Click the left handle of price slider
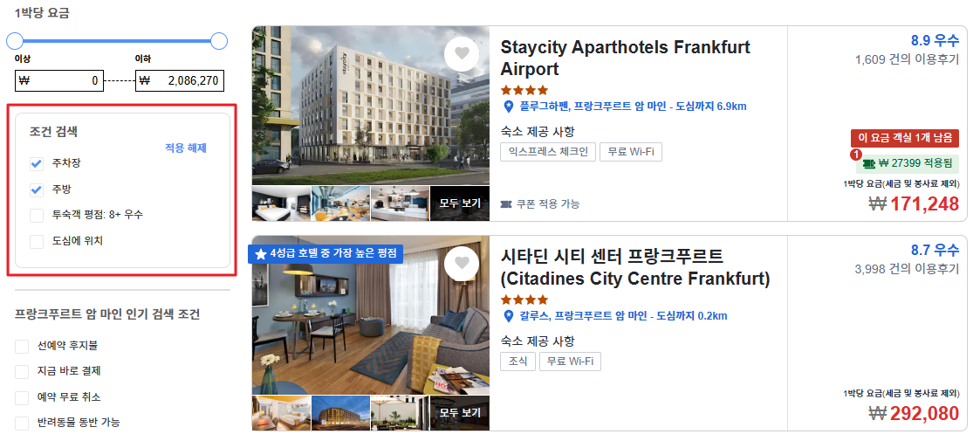 (14, 41)
